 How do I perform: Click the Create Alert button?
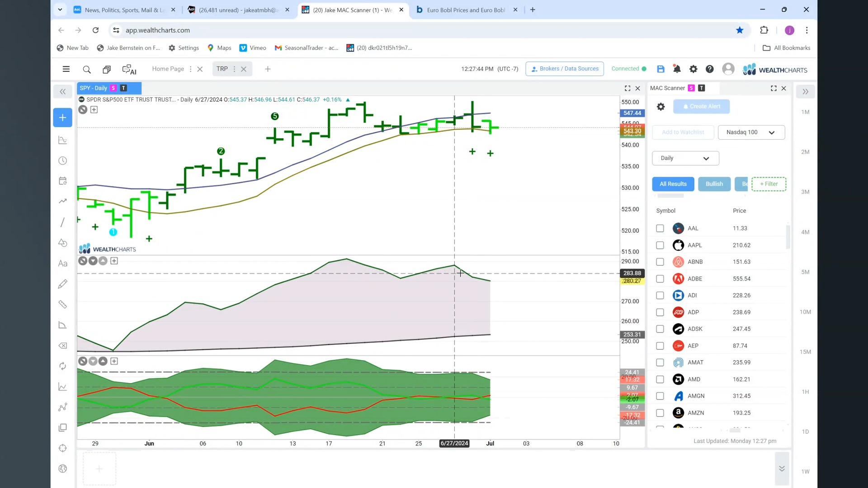point(702,107)
